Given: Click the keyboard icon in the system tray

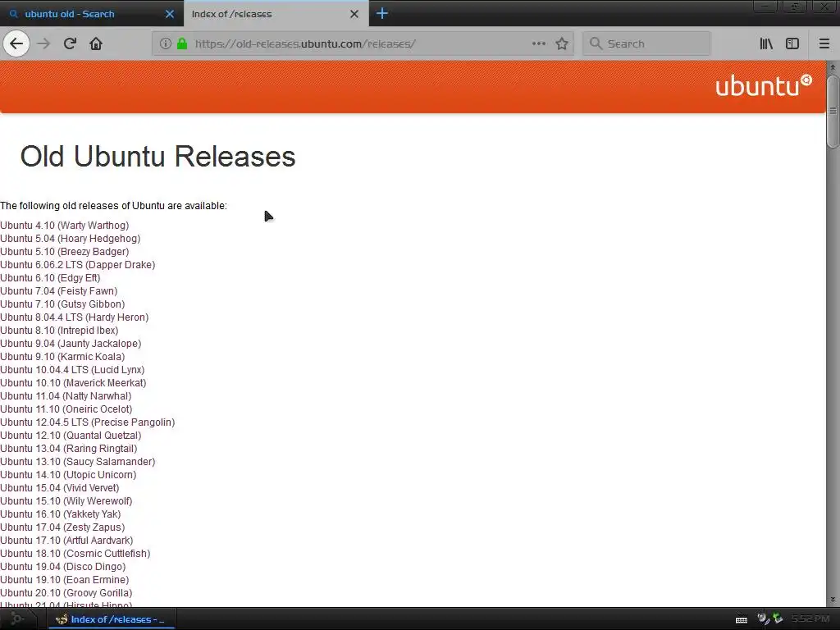Looking at the screenshot, I should pos(742,620).
